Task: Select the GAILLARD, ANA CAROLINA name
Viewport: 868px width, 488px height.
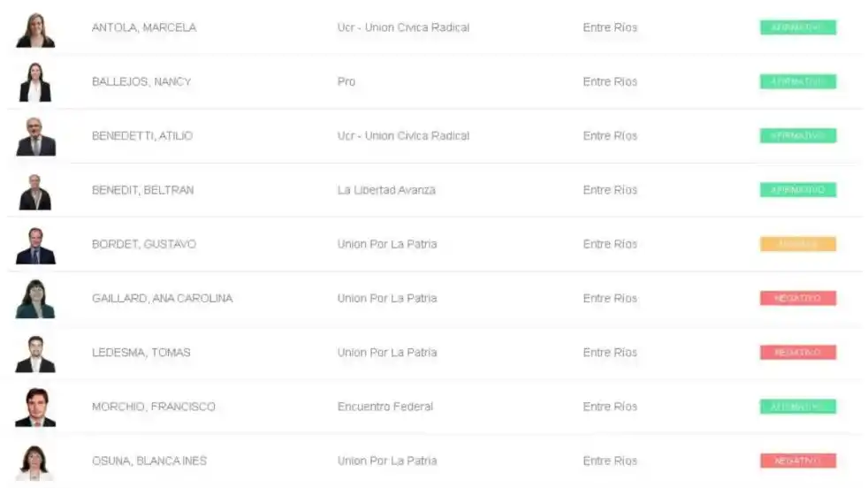Action: pyautogui.click(x=162, y=299)
